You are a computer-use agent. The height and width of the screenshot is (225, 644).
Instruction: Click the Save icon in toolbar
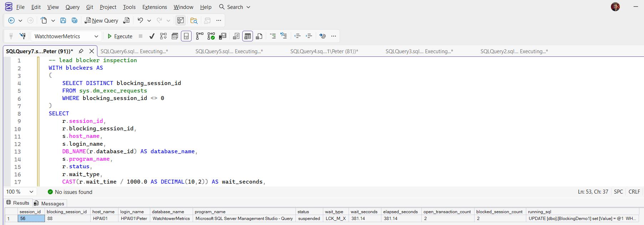point(63,20)
